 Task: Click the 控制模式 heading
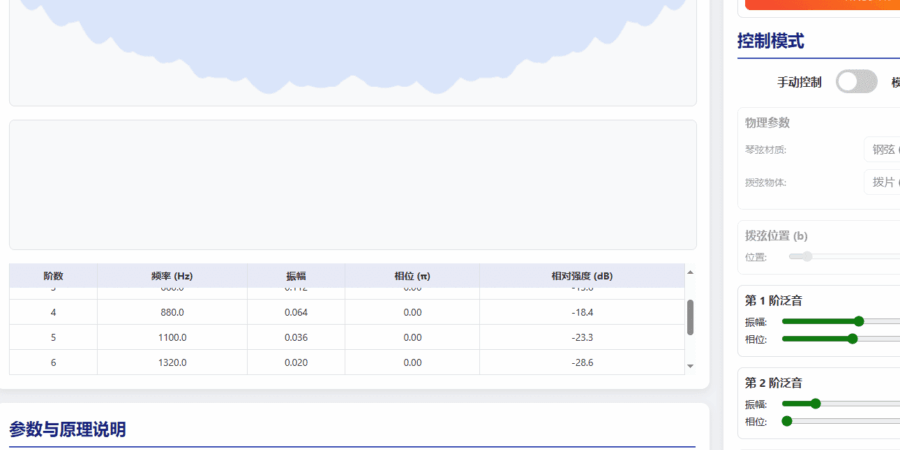770,41
